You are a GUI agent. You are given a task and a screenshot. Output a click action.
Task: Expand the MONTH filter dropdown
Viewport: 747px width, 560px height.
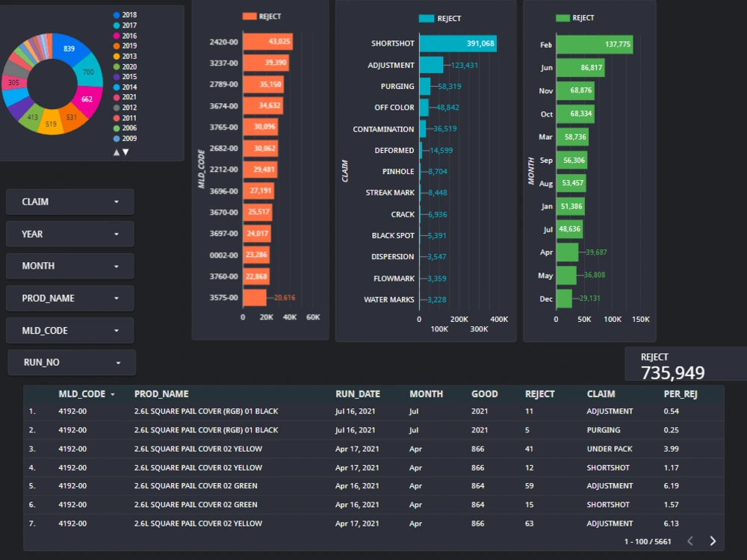69,266
